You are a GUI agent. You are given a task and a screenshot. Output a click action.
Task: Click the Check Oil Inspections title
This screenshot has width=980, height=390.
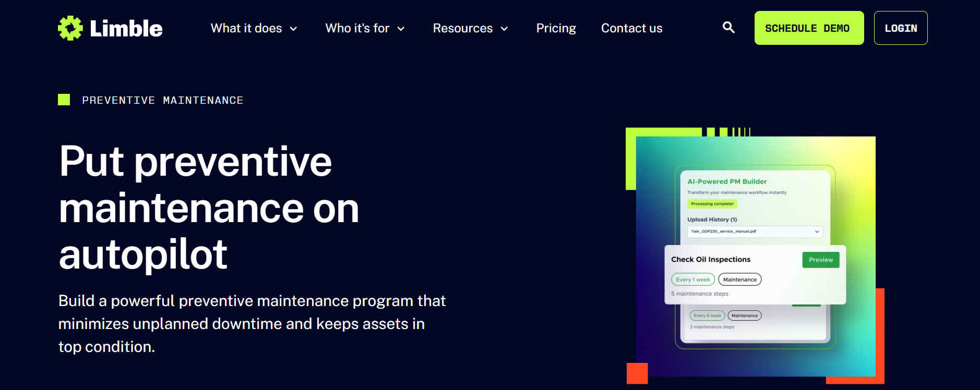coord(711,259)
